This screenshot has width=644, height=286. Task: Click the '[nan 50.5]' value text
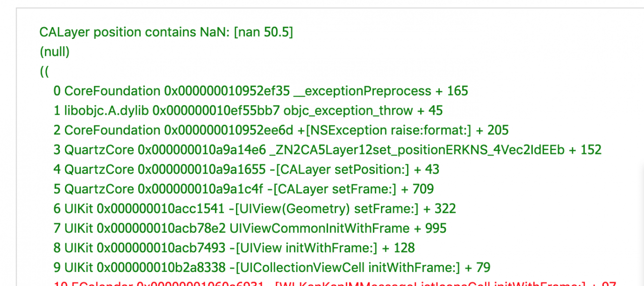[263, 32]
